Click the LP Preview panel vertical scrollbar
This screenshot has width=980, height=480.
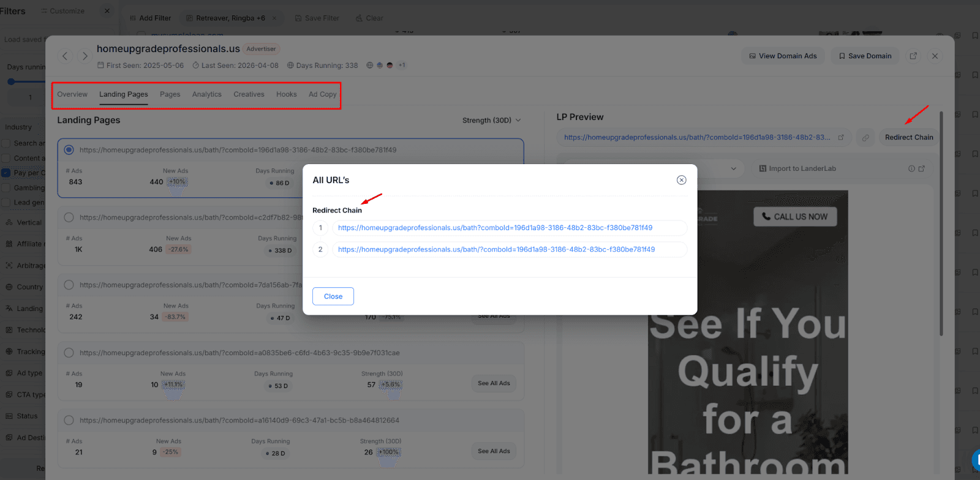pos(941,223)
